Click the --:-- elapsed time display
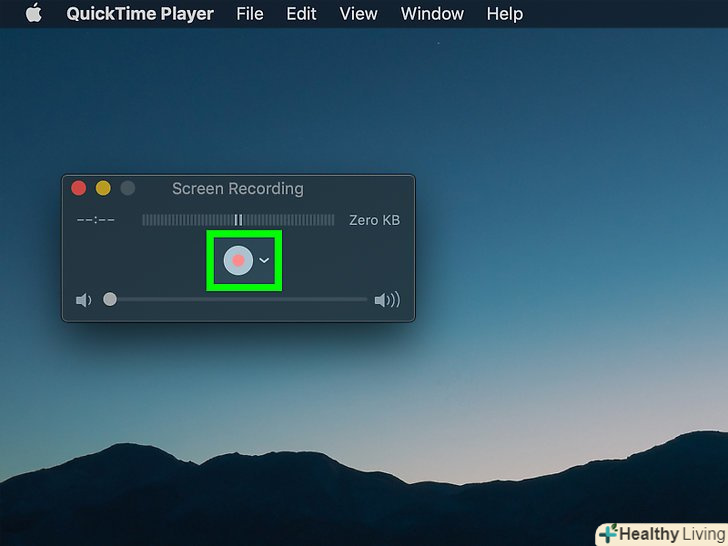Viewport: 728px width, 546px height. 96,220
